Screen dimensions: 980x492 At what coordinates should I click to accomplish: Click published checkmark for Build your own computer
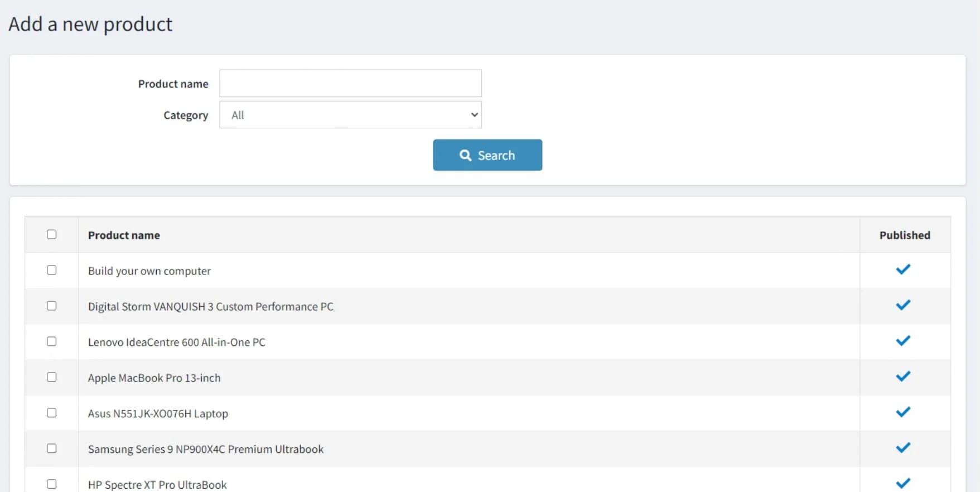coord(903,269)
